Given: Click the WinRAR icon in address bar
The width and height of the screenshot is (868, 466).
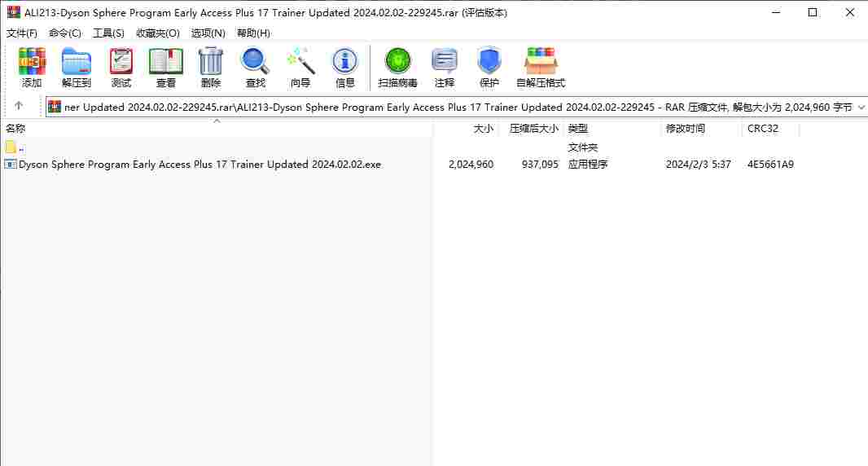Looking at the screenshot, I should click(x=55, y=107).
